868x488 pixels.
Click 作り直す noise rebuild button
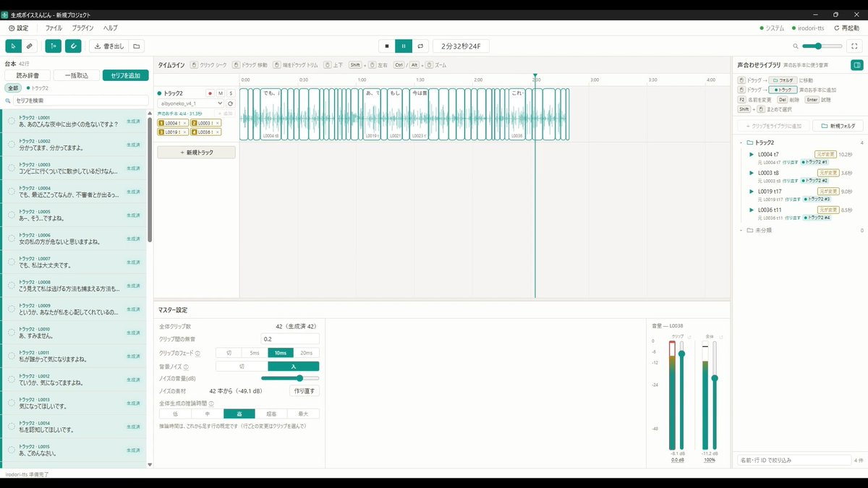pyautogui.click(x=305, y=390)
